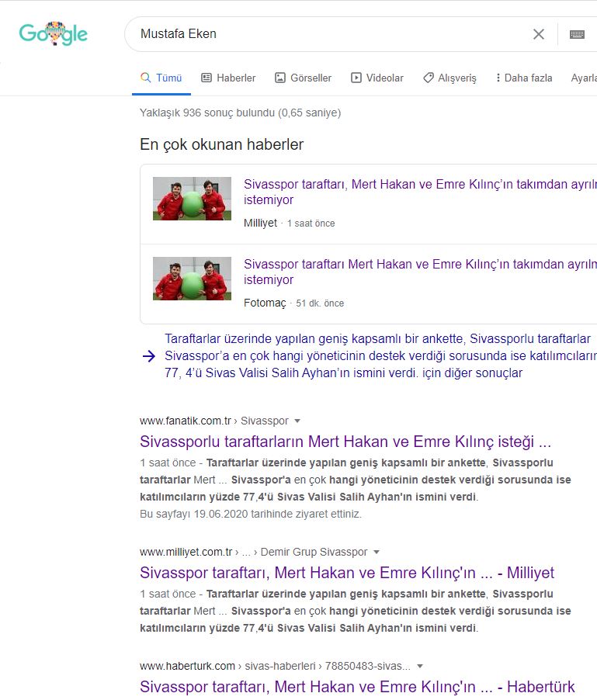The width and height of the screenshot is (597, 700).
Task: Open the Fotomaç news thumbnail image
Action: coord(192,279)
